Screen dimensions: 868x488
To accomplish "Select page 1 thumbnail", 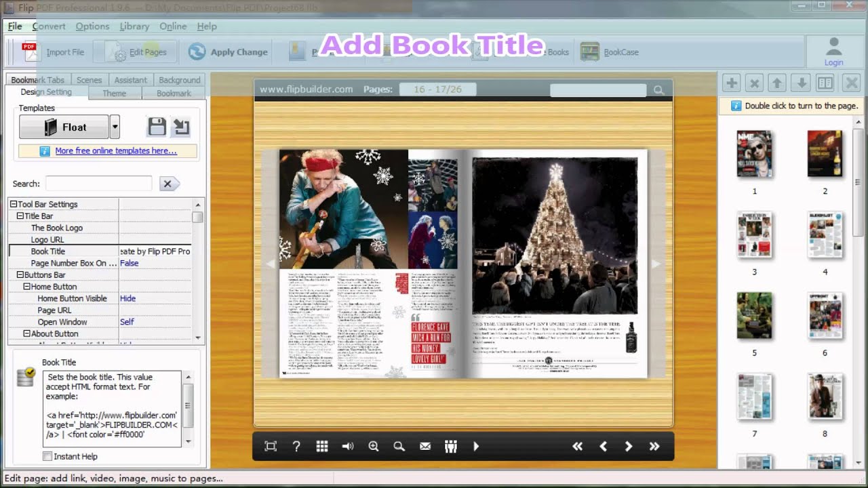I will (754, 154).
